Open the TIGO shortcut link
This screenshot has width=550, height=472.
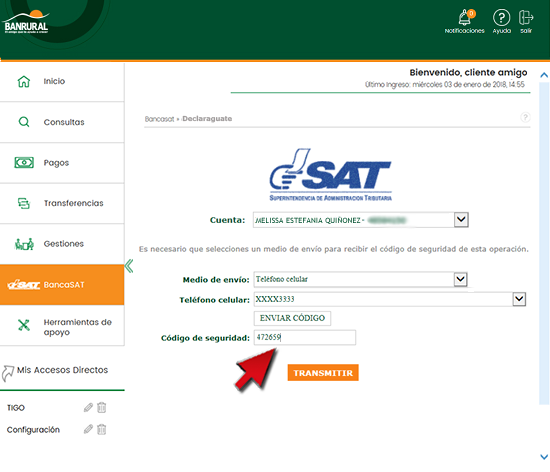tap(16, 408)
